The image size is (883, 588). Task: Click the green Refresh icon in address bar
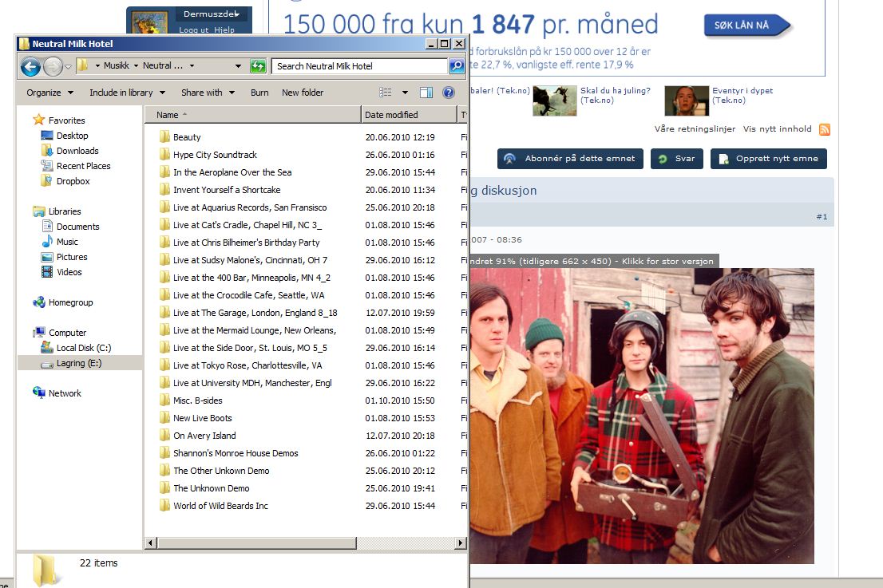click(258, 66)
